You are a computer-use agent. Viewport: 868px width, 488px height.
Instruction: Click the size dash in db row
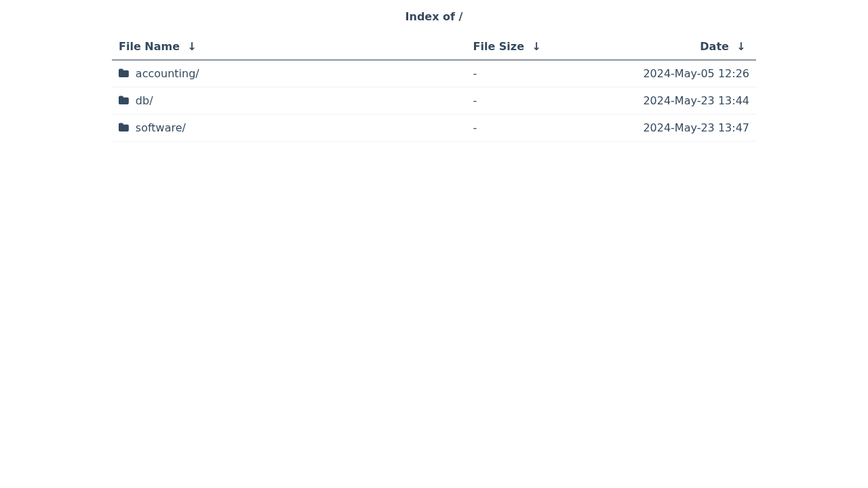(x=475, y=100)
